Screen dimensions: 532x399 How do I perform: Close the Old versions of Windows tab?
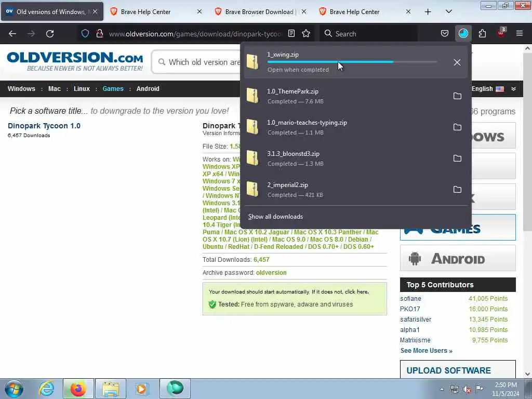[96, 12]
